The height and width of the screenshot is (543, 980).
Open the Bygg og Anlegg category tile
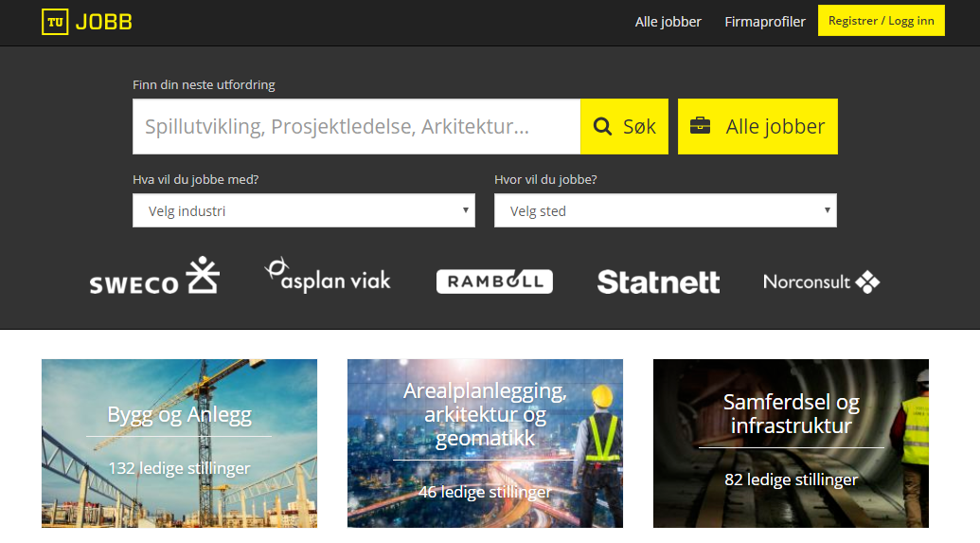pos(179,443)
